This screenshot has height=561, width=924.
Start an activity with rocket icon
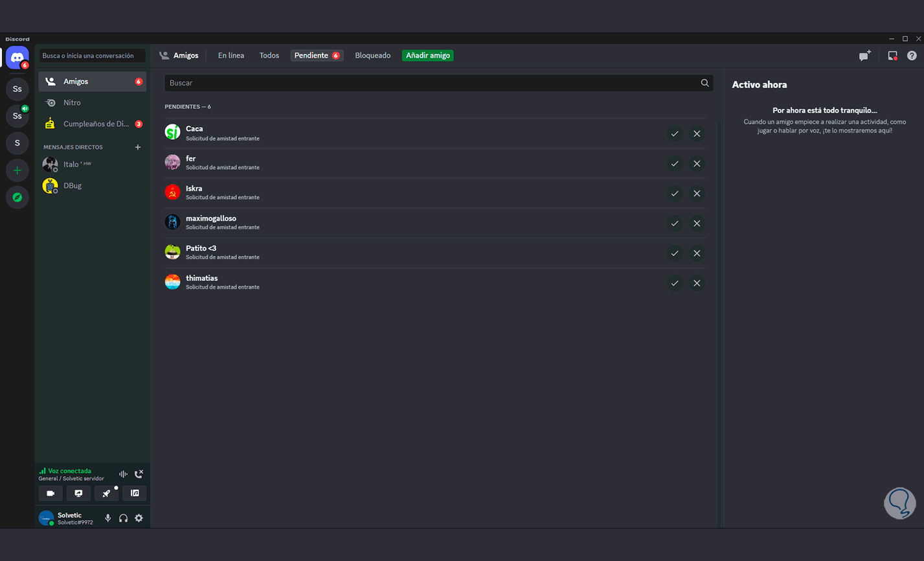tap(106, 494)
